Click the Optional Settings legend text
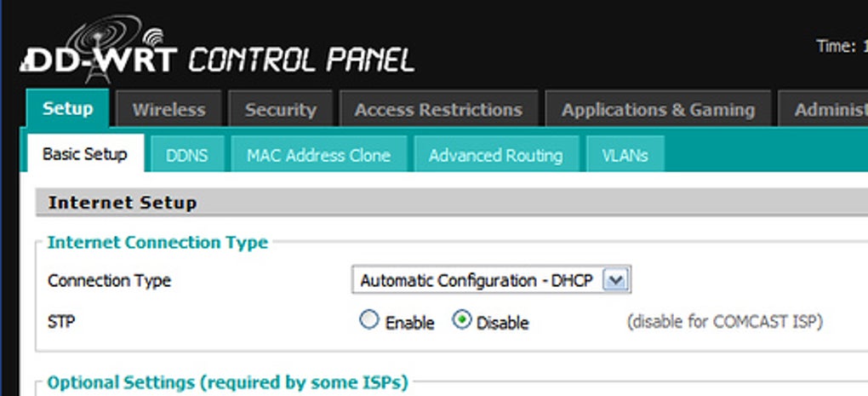Screen dimensions: 868x396 pos(227,382)
